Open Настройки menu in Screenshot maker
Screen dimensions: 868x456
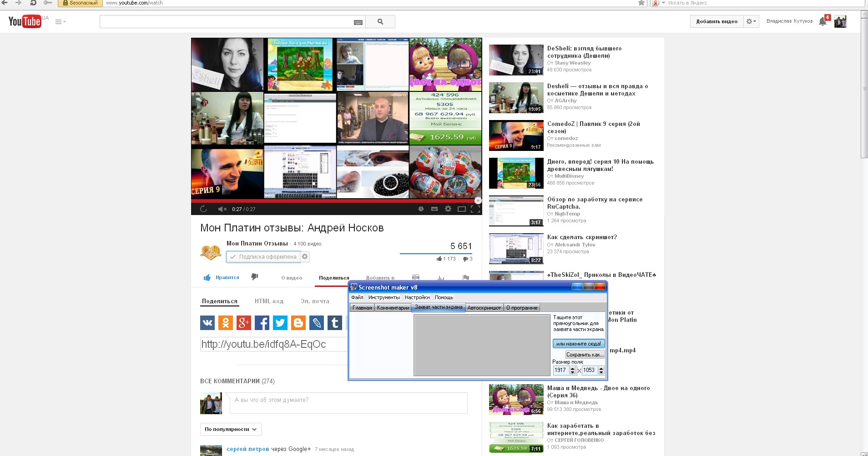(x=417, y=297)
